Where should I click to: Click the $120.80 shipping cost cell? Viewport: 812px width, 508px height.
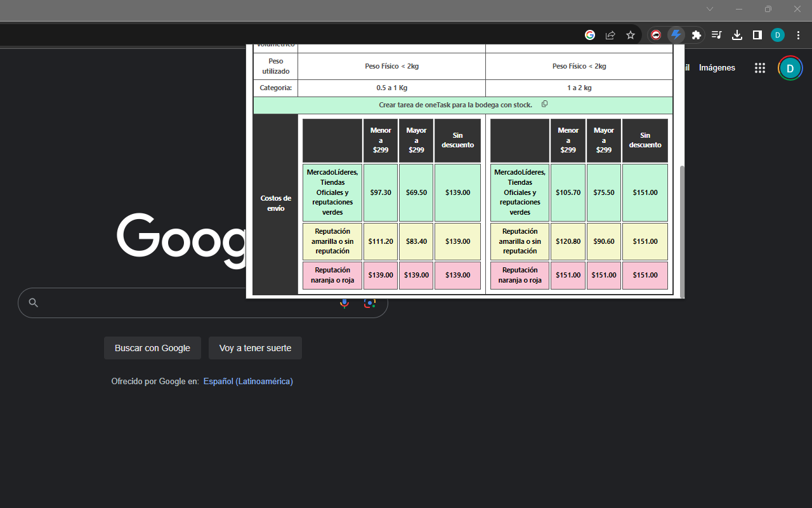(568, 241)
